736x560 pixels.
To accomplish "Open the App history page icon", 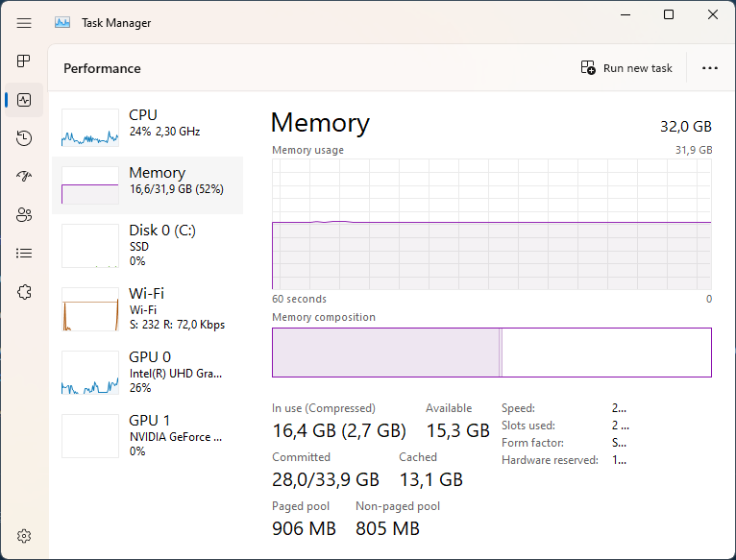I will [x=24, y=138].
